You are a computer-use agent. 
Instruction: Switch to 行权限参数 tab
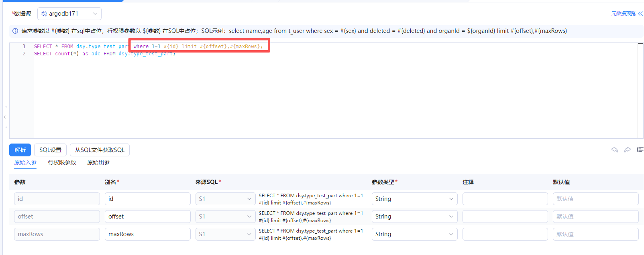(62, 162)
